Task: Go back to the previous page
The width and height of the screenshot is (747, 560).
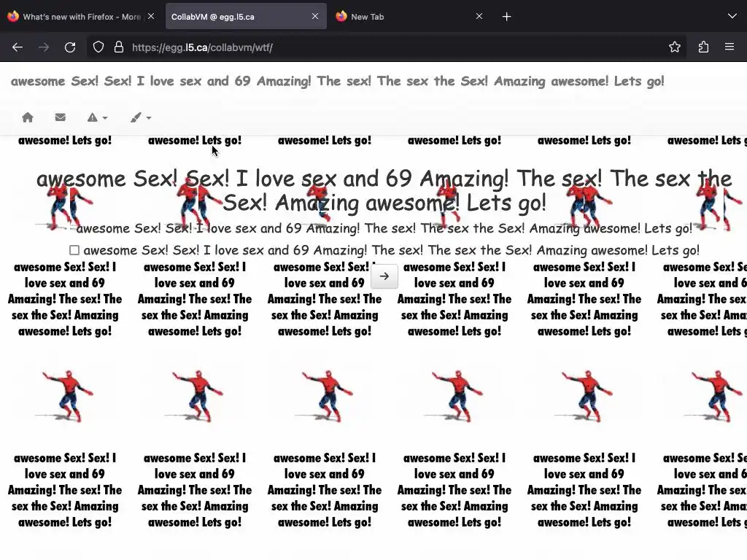Action: click(18, 47)
